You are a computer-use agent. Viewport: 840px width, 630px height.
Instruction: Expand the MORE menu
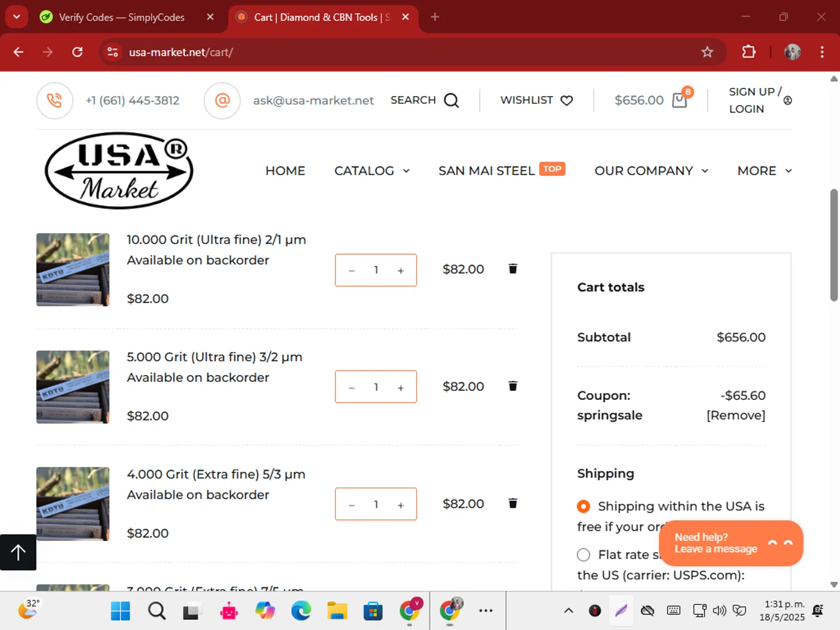[764, 171]
